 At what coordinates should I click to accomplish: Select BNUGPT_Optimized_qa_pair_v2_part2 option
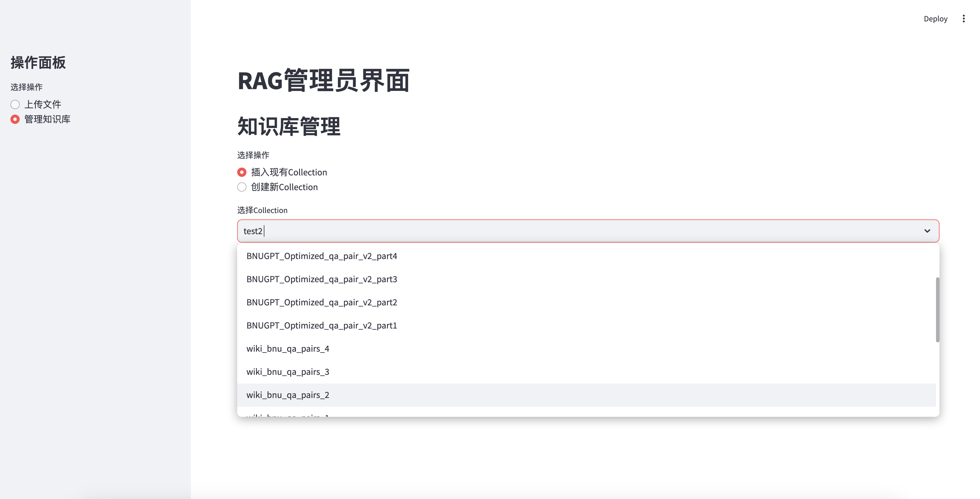pyautogui.click(x=321, y=302)
